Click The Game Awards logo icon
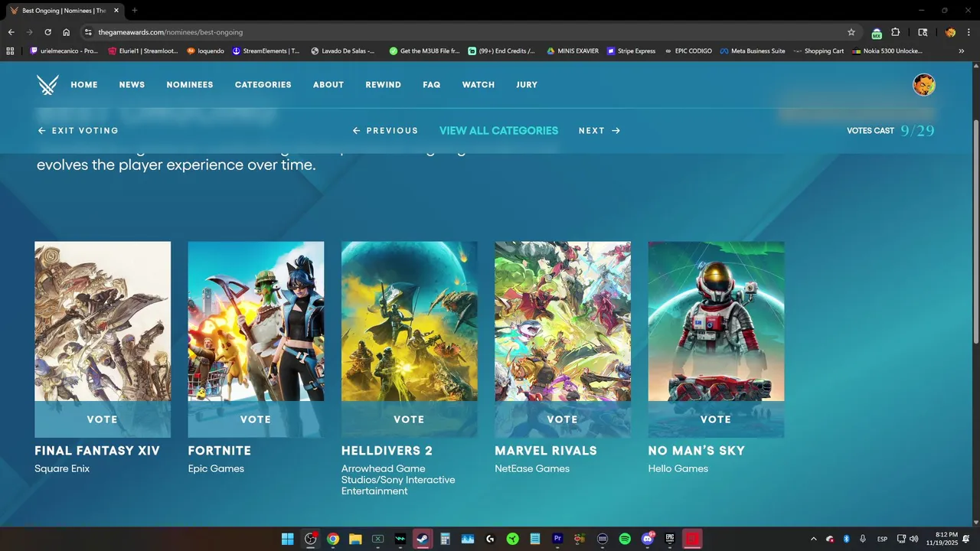 pos(47,85)
